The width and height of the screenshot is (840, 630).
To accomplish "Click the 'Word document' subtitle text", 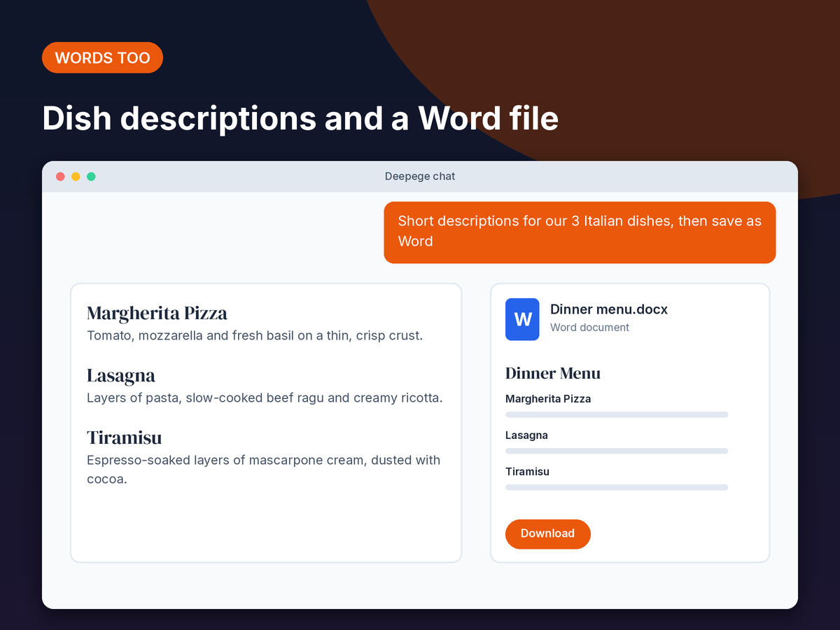I will pyautogui.click(x=589, y=327).
